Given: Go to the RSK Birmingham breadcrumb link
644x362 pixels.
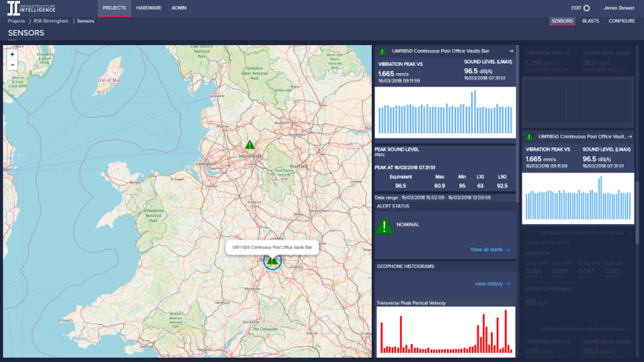Looking at the screenshot, I should click(x=51, y=21).
